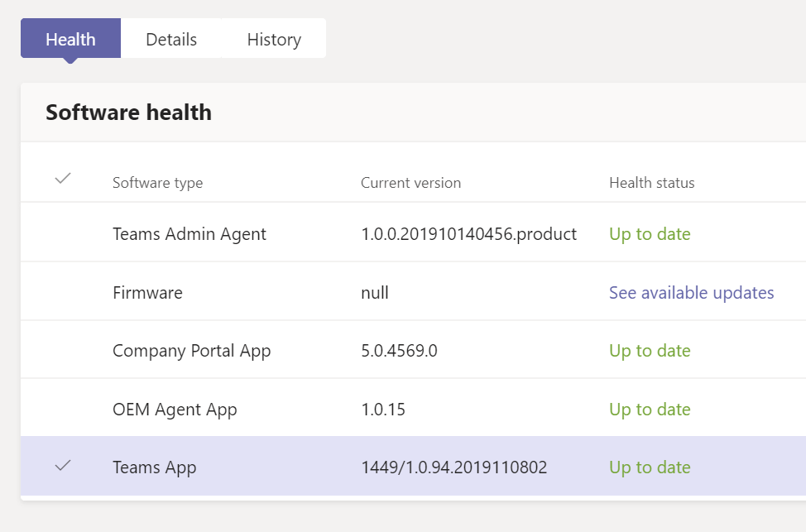Click the null firmware version value

[x=375, y=292]
